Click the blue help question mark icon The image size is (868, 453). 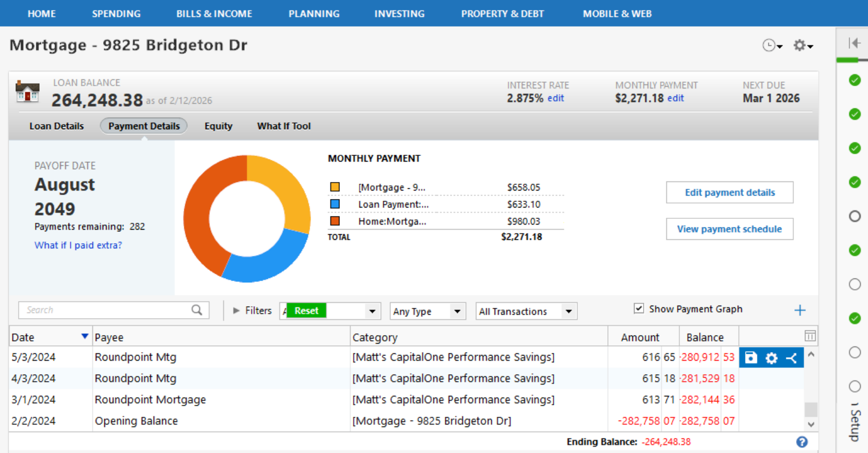[802, 442]
